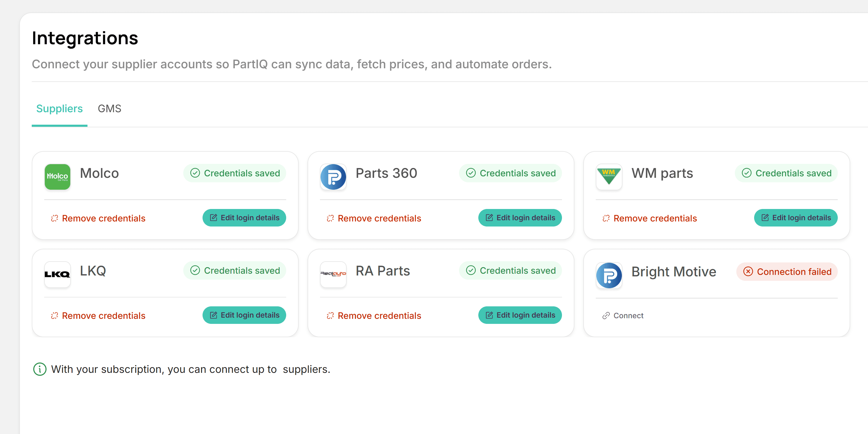Screen dimensions: 868x434
Task: Click the failed X icon on Bright Motive
Action: pos(748,271)
